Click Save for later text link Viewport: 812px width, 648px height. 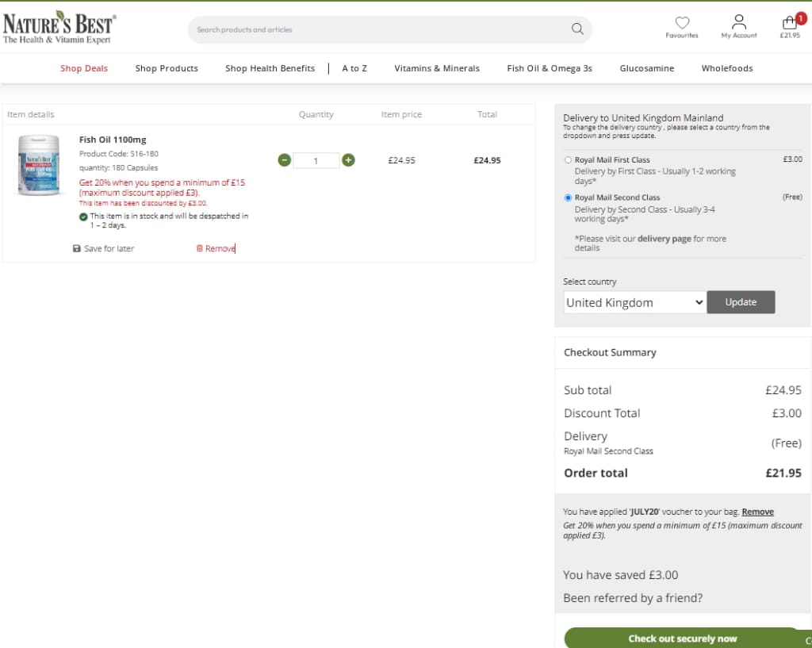109,248
